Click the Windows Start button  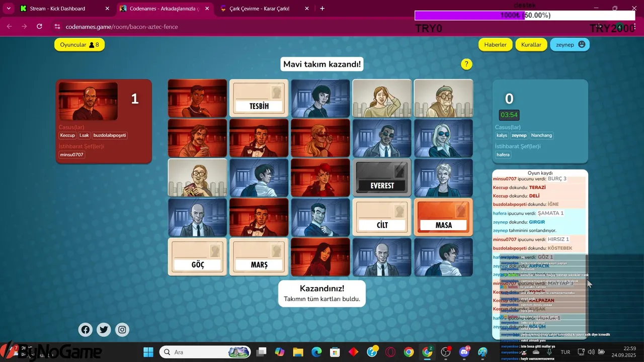pyautogui.click(x=148, y=352)
